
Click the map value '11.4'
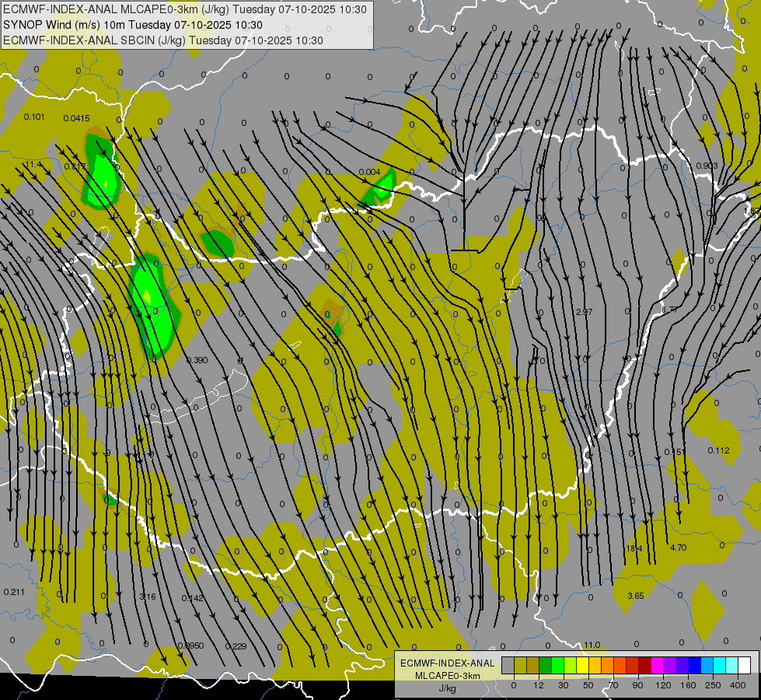coord(33,165)
